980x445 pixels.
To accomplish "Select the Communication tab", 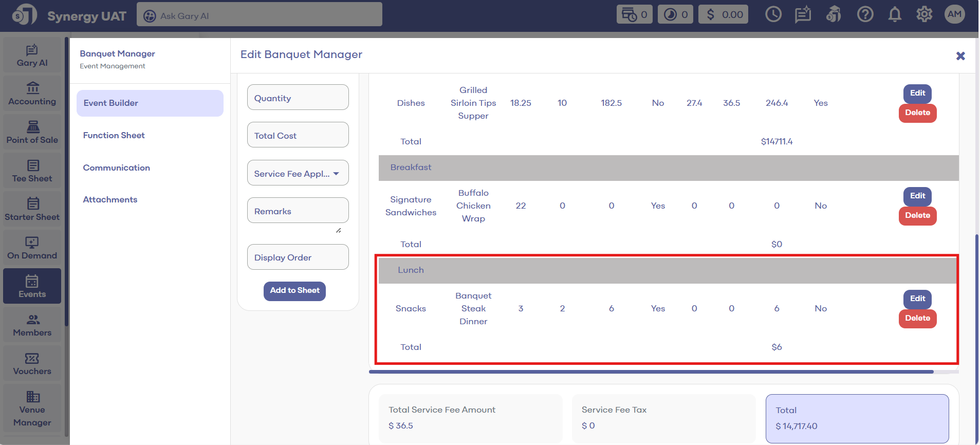I will [117, 168].
